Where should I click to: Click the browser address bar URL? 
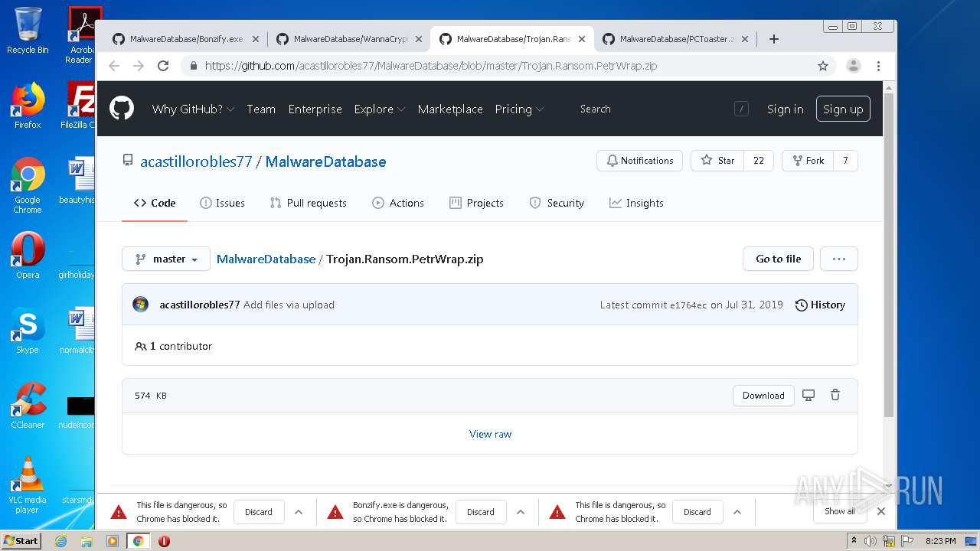pyautogui.click(x=430, y=66)
